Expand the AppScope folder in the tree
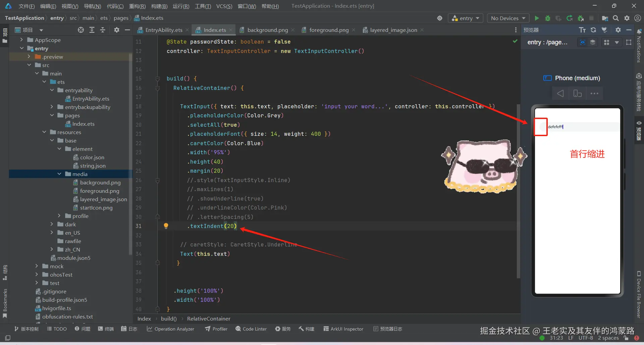Screen dimensions: 644x345 click(x=21, y=40)
